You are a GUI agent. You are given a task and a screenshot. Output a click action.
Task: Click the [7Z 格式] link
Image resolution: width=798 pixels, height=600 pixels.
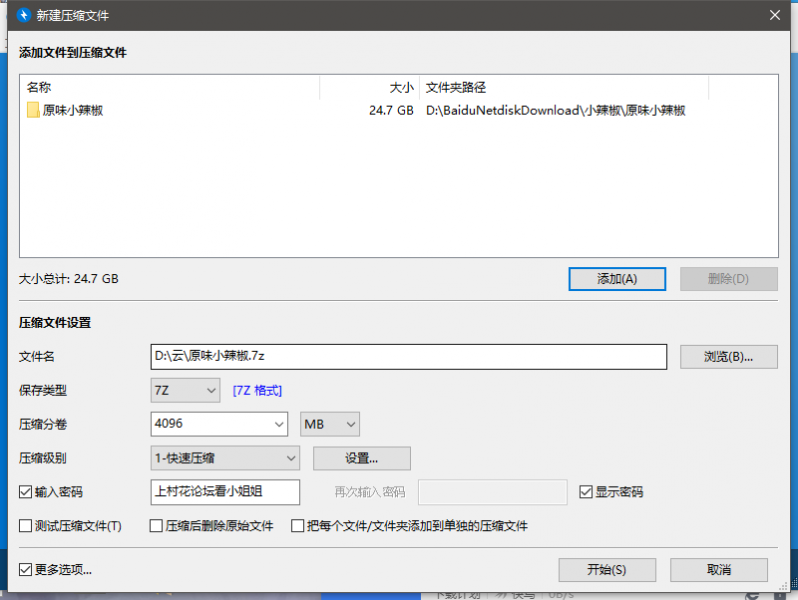pyautogui.click(x=264, y=390)
